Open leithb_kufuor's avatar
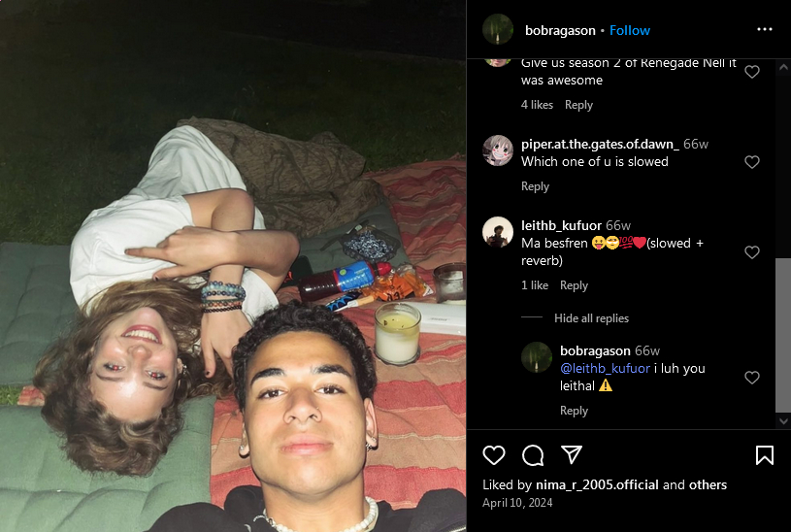791x532 pixels. 497,232
